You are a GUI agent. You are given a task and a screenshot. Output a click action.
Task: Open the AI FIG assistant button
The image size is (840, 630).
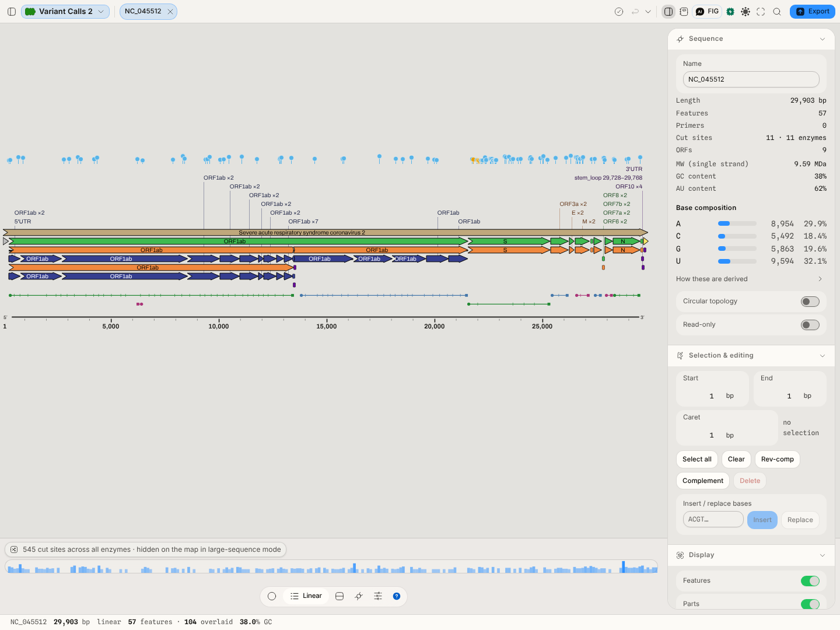(708, 12)
